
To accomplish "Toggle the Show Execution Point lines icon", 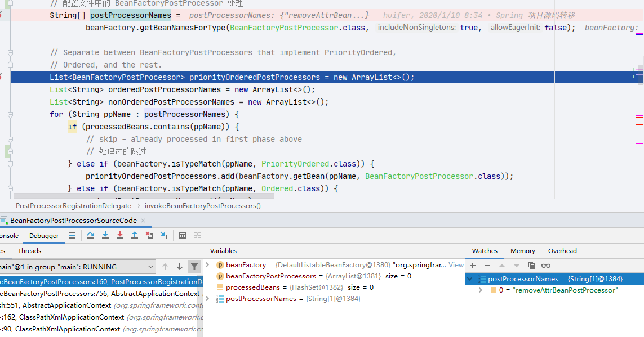I will [x=72, y=235].
